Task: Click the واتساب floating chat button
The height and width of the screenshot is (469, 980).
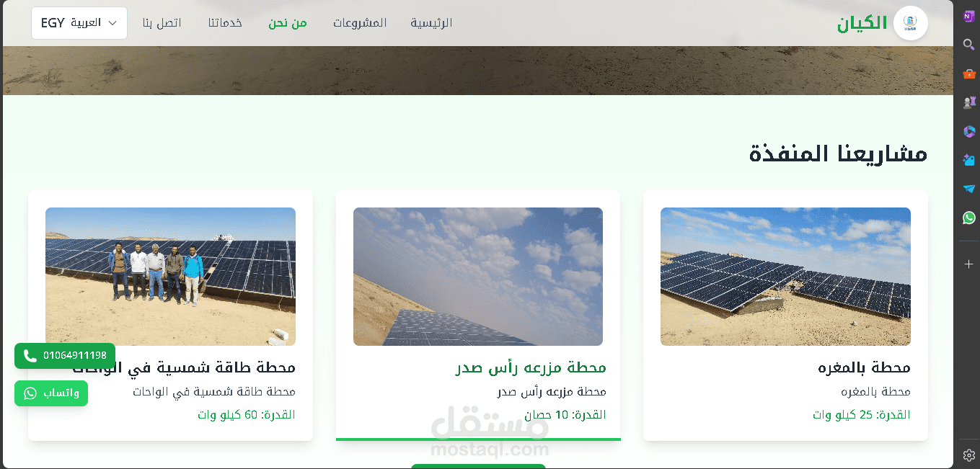Action: [51, 393]
